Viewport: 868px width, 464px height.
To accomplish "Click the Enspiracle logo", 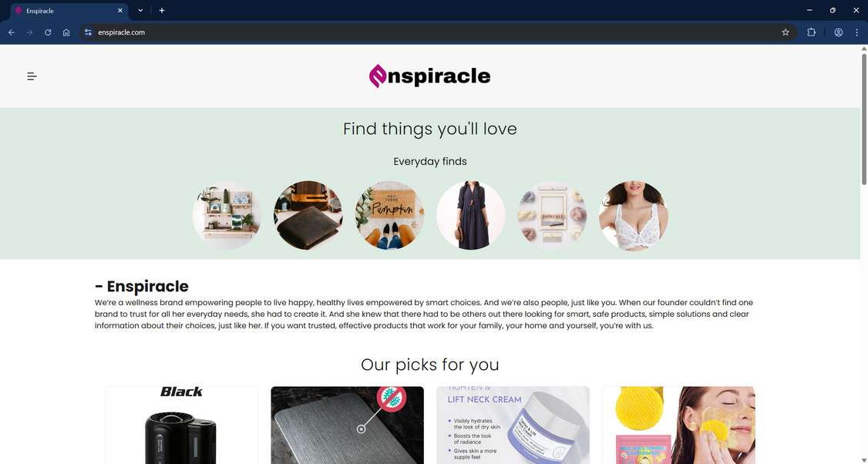I will click(x=429, y=76).
